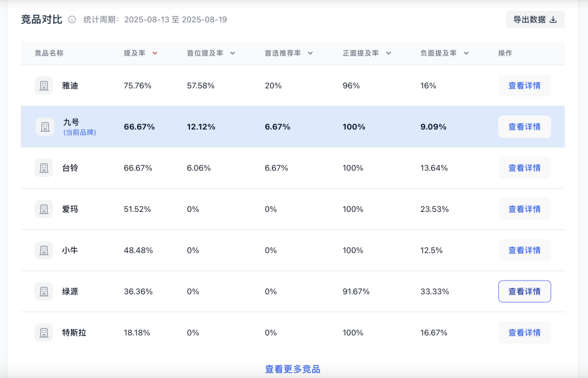Viewport: 588px width, 378px height.
Task: Click the 12.5% negative rate value
Action: [431, 250]
